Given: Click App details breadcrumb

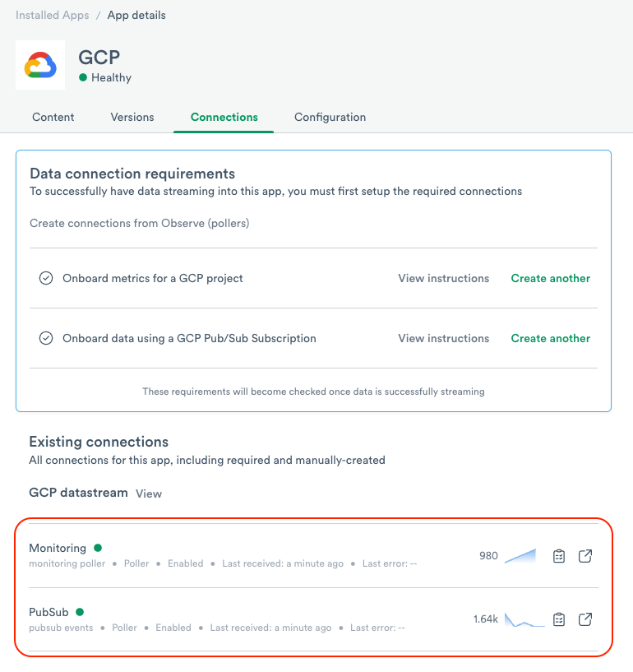Looking at the screenshot, I should (x=136, y=15).
